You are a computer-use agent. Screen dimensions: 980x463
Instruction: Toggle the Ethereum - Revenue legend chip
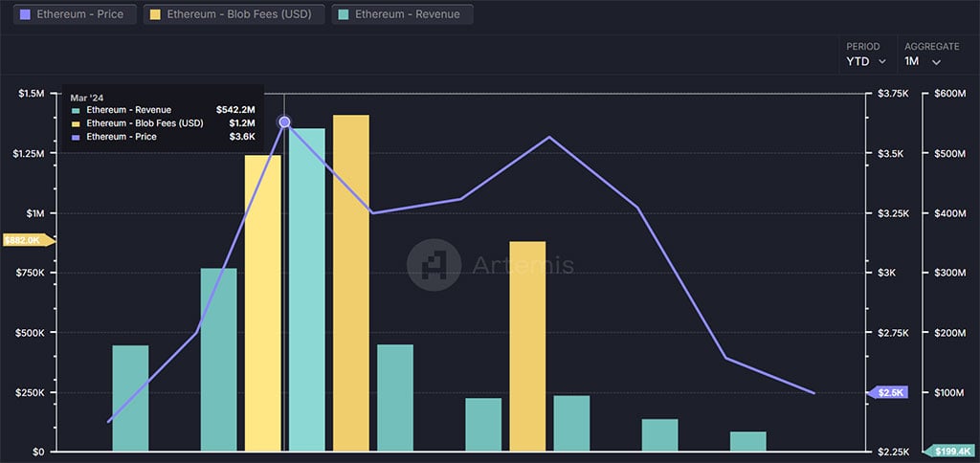point(403,14)
